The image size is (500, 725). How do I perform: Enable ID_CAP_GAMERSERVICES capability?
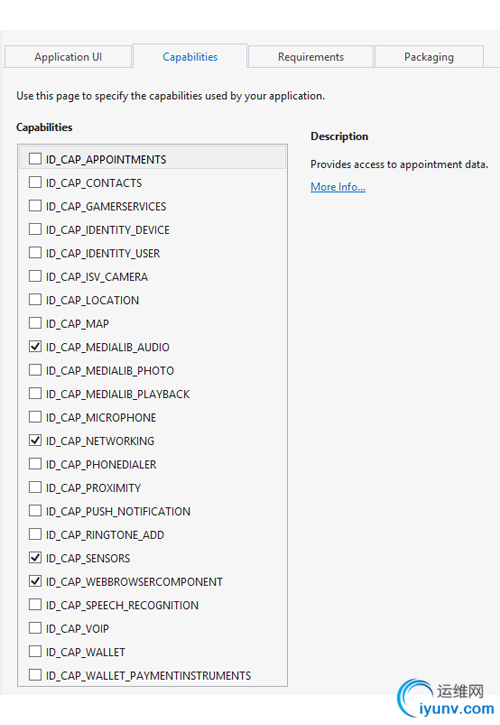(x=35, y=206)
